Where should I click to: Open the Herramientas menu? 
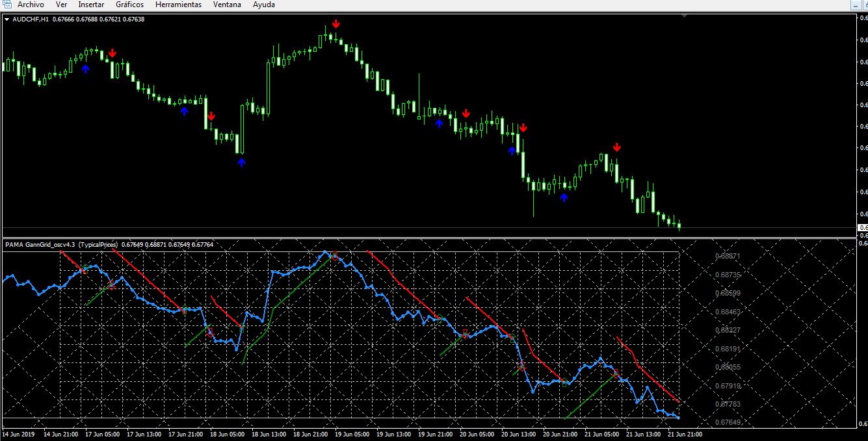(x=178, y=5)
